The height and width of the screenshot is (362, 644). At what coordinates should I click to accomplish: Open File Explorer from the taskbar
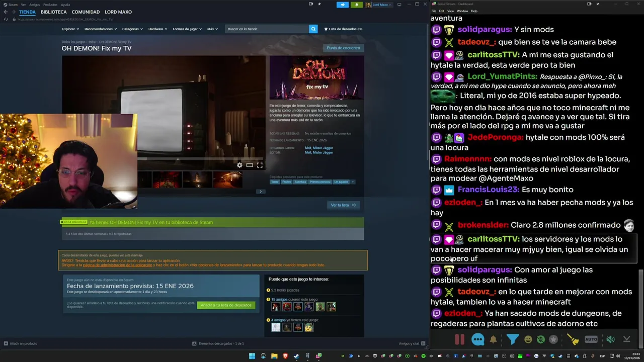pyautogui.click(x=274, y=356)
